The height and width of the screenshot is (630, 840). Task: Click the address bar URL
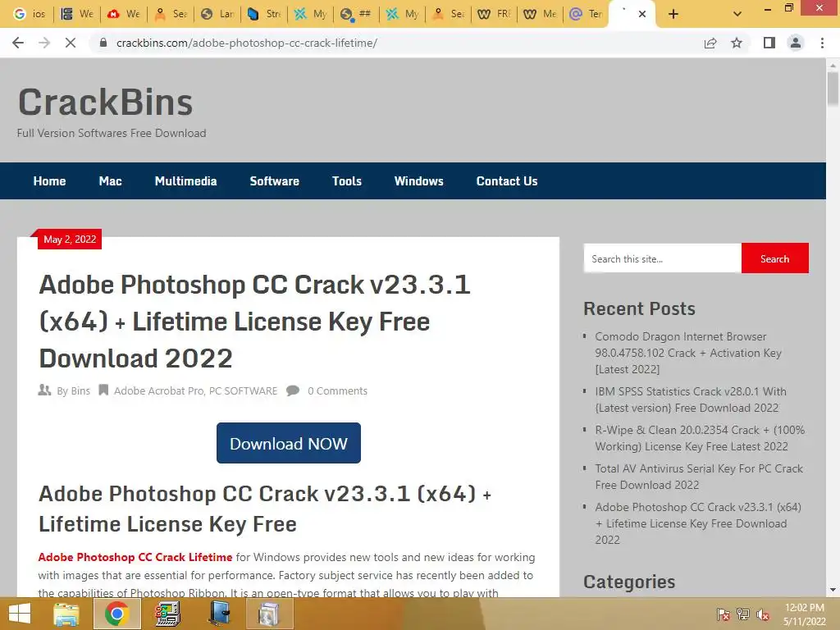click(247, 43)
